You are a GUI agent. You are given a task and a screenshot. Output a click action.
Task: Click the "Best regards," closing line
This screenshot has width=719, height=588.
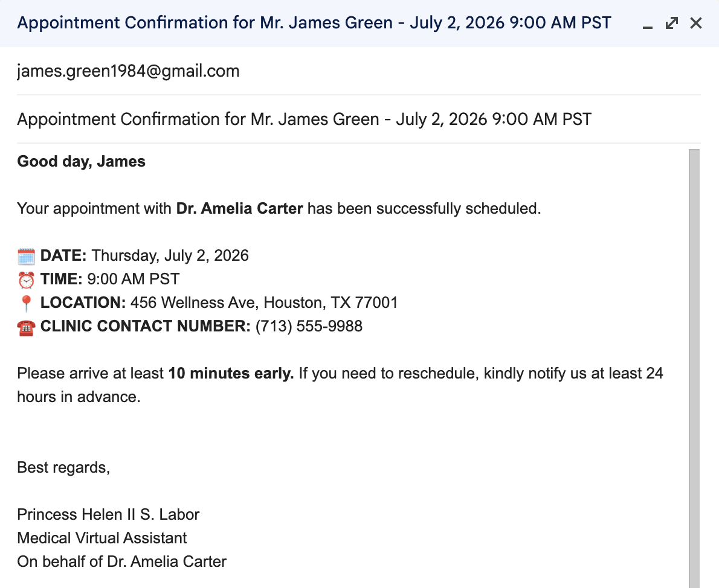[63, 467]
